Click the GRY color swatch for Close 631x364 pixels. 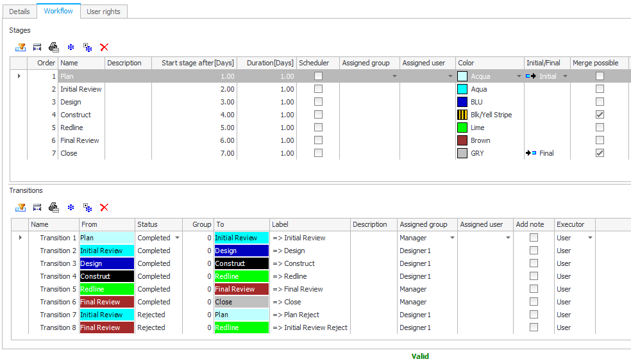point(462,153)
